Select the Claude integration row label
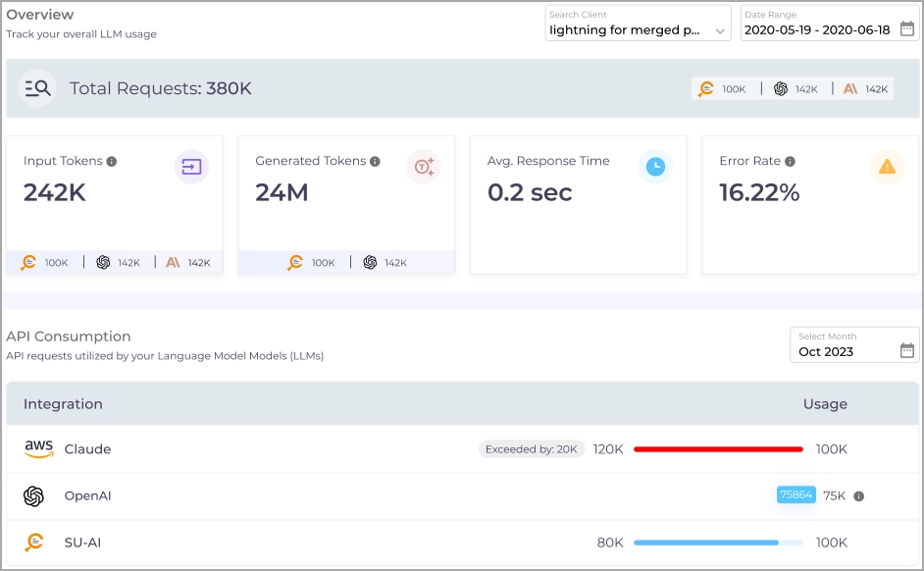This screenshot has height=571, width=924. pyautogui.click(x=87, y=449)
